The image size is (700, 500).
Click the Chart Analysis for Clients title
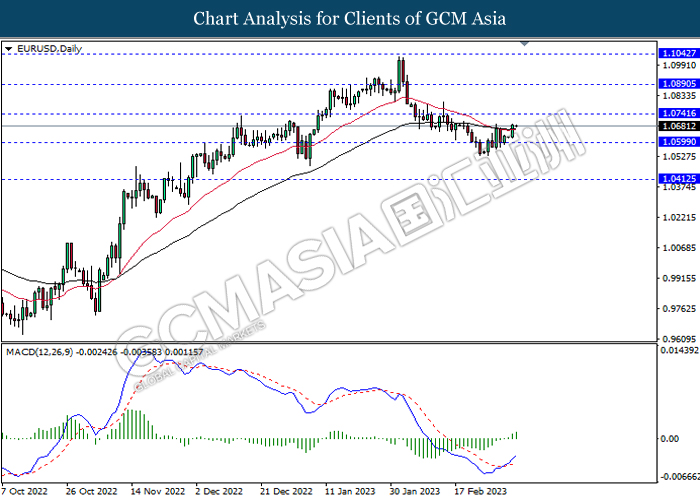[350, 18]
